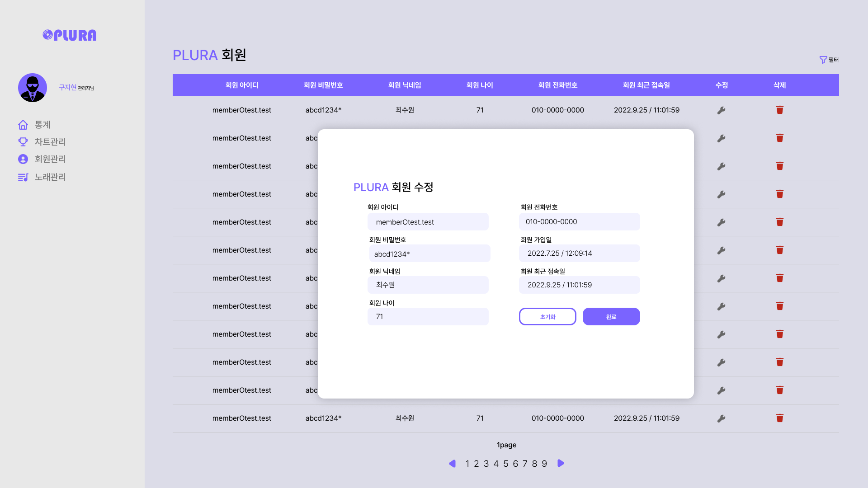Click the admin profile avatar picture

coord(33,88)
